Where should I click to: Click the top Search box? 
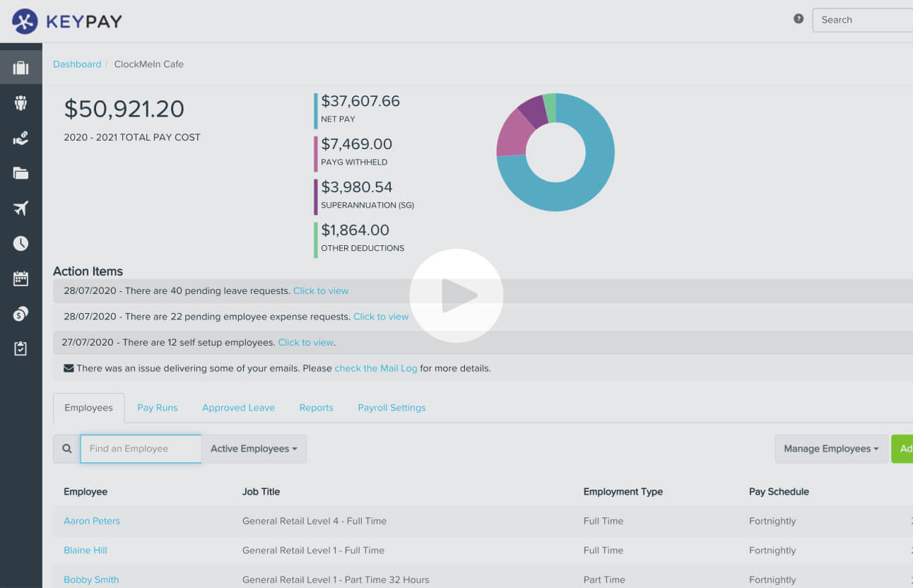coord(863,20)
